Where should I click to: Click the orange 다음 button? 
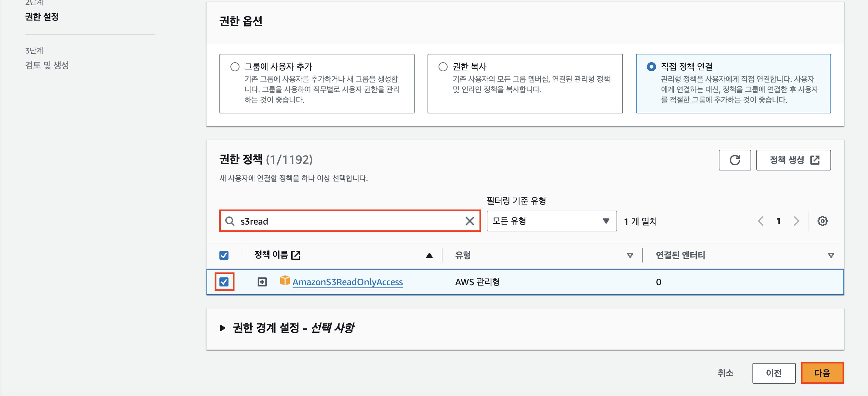click(822, 373)
